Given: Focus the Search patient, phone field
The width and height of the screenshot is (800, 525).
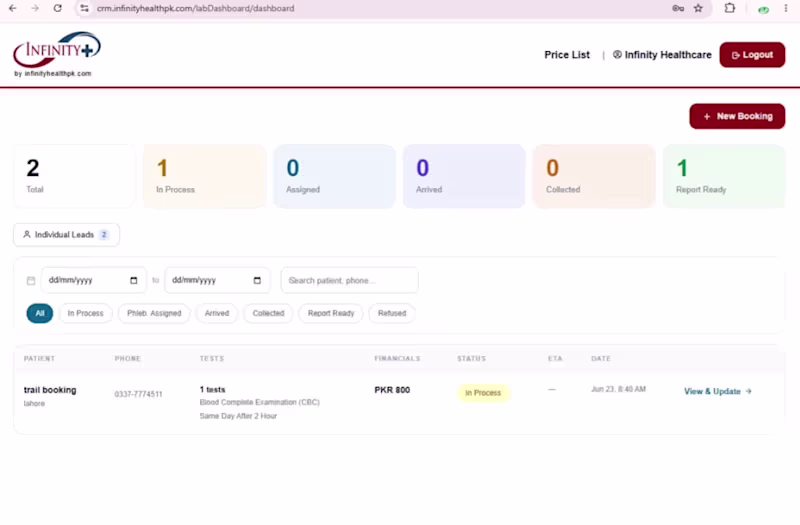Looking at the screenshot, I should pyautogui.click(x=349, y=280).
